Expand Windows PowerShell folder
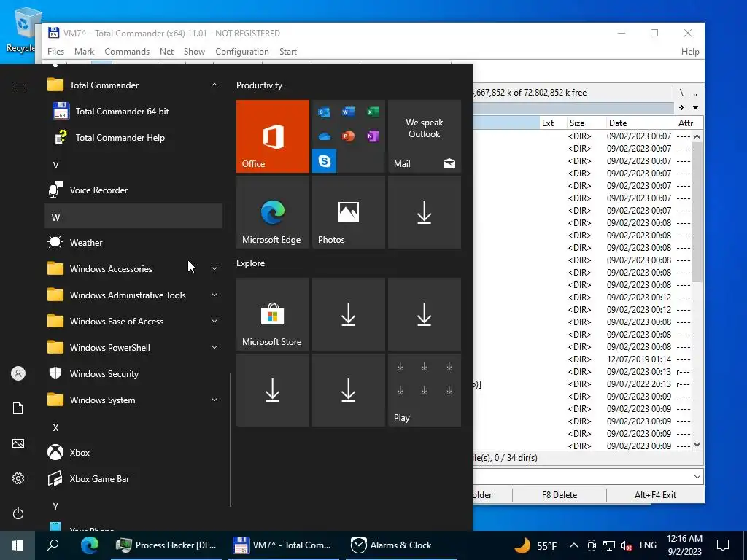Image resolution: width=747 pixels, height=560 pixels. pos(214,347)
